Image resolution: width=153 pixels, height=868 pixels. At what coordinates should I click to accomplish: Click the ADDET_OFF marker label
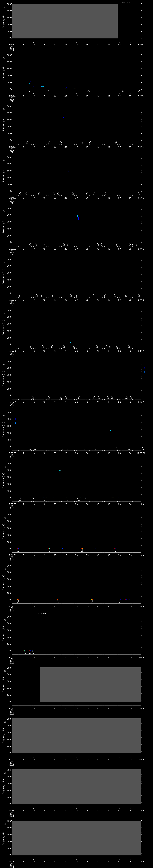click(42, 614)
